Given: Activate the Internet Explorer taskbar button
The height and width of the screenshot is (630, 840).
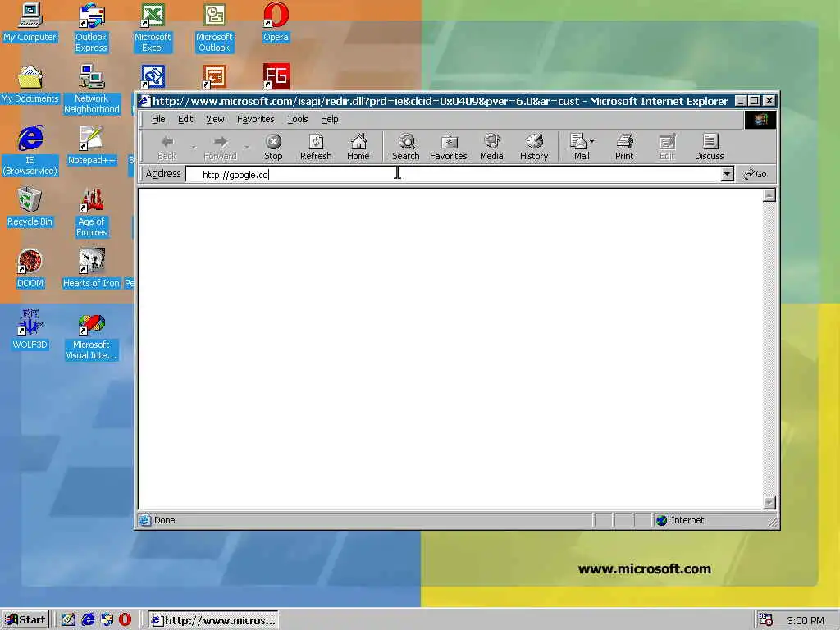Looking at the screenshot, I should coord(213,620).
